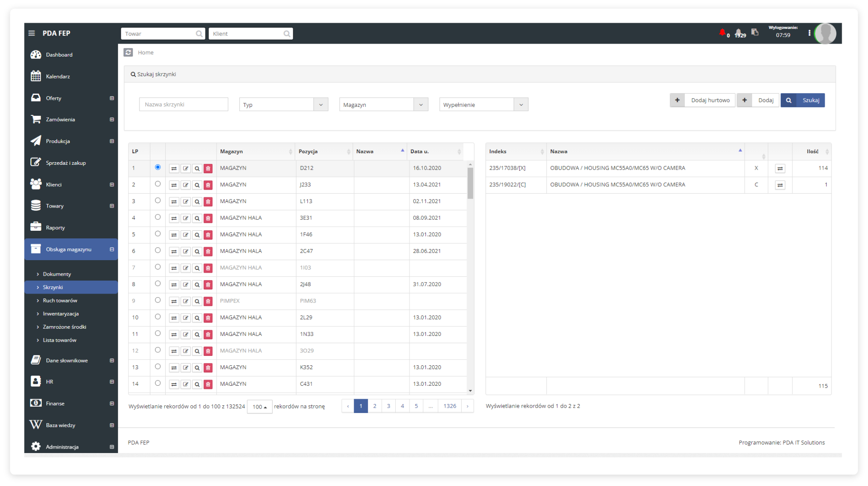
Task: Select the radio button for row 2
Action: [158, 184]
